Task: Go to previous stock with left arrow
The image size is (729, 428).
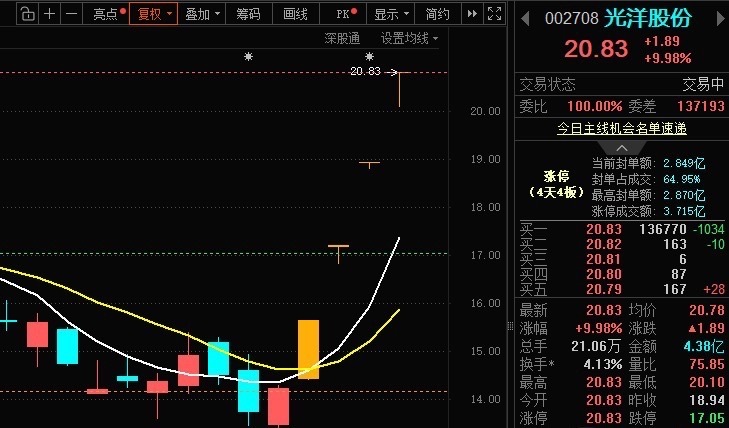Action: pos(525,19)
